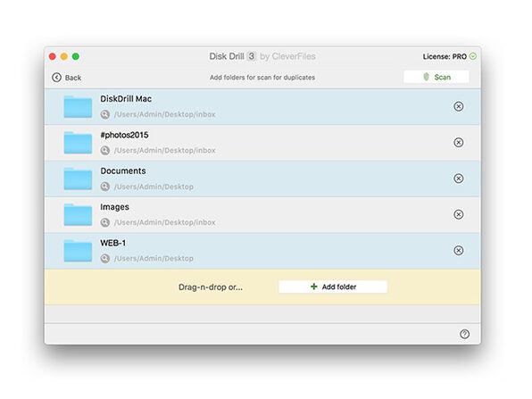This screenshot has height=399, width=532.
Task: Remove the WEB-1 folder from list
Action: 459,251
